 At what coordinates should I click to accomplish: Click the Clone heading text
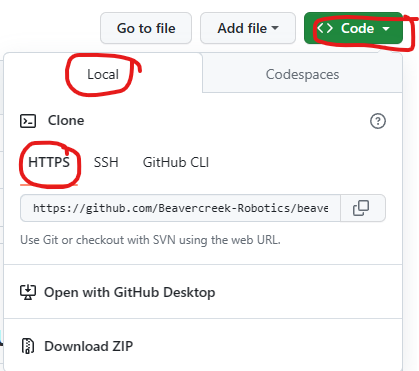(x=66, y=121)
